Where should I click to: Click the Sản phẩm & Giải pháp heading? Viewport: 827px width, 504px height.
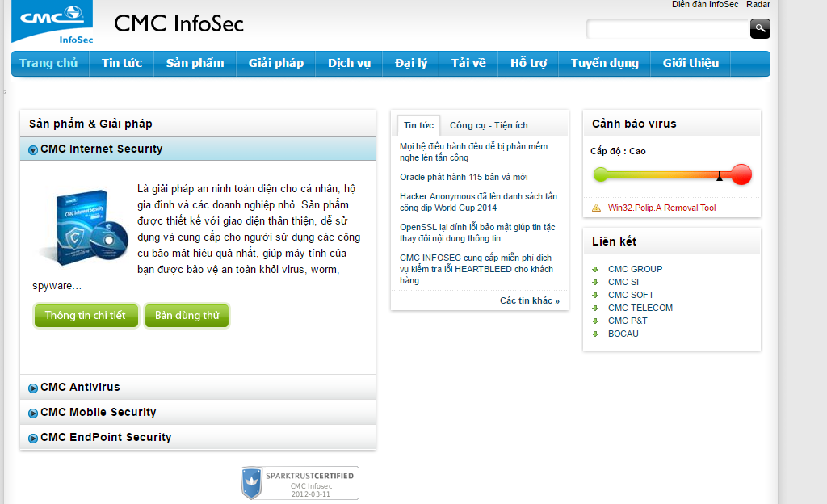pos(90,124)
